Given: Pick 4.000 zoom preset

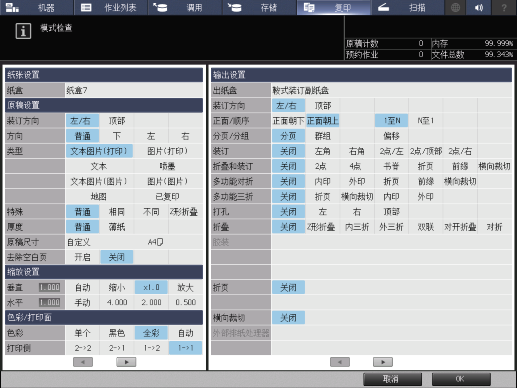Looking at the screenshot, I should tap(117, 302).
